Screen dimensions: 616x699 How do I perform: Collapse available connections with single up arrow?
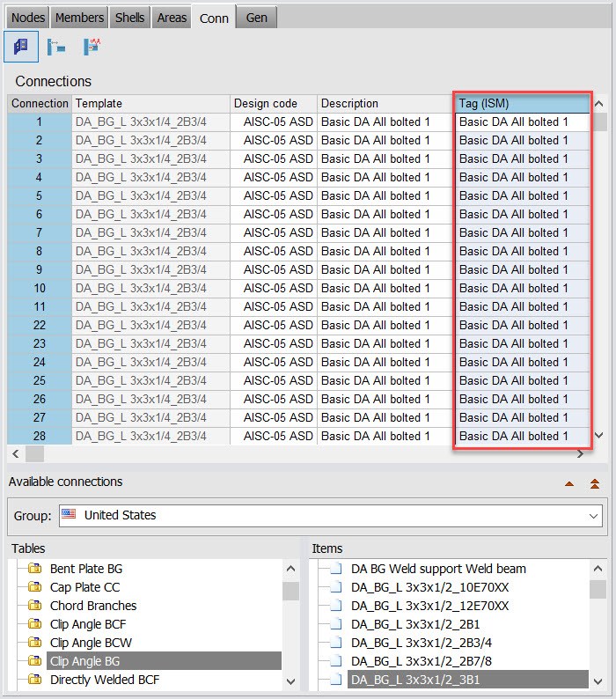click(569, 483)
